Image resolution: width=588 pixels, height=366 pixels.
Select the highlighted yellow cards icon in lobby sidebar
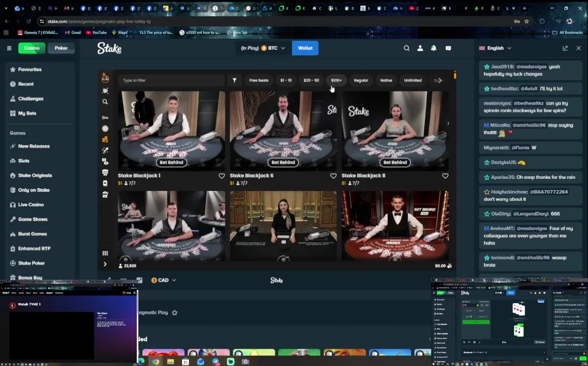(105, 139)
